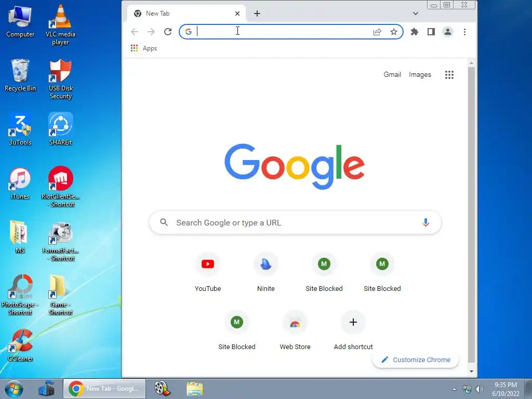Select the MS folder on desktop
Image resolution: width=532 pixels, height=399 pixels.
[20, 237]
